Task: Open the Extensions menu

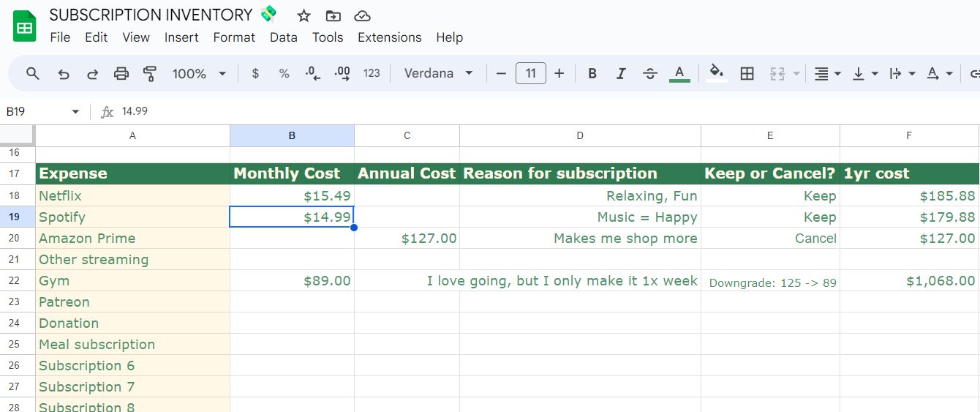Action: tap(390, 37)
